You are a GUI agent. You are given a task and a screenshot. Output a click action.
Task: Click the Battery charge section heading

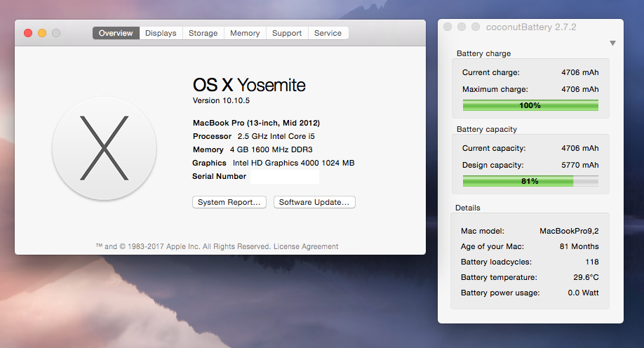(484, 53)
